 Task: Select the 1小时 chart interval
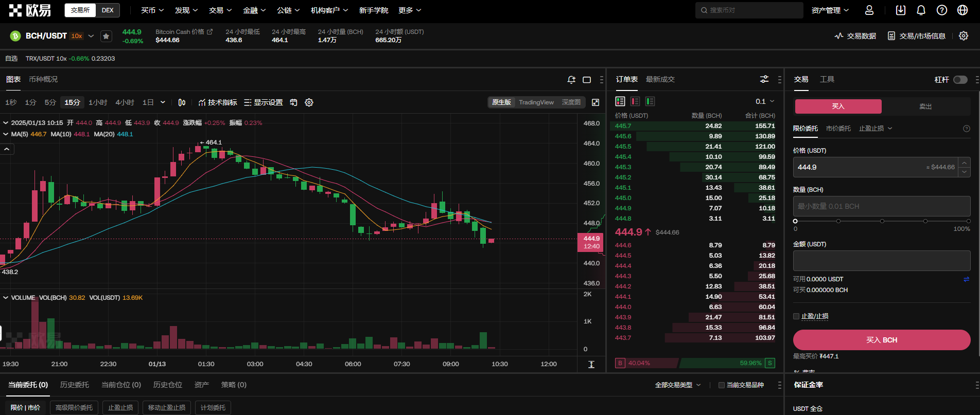(98, 102)
